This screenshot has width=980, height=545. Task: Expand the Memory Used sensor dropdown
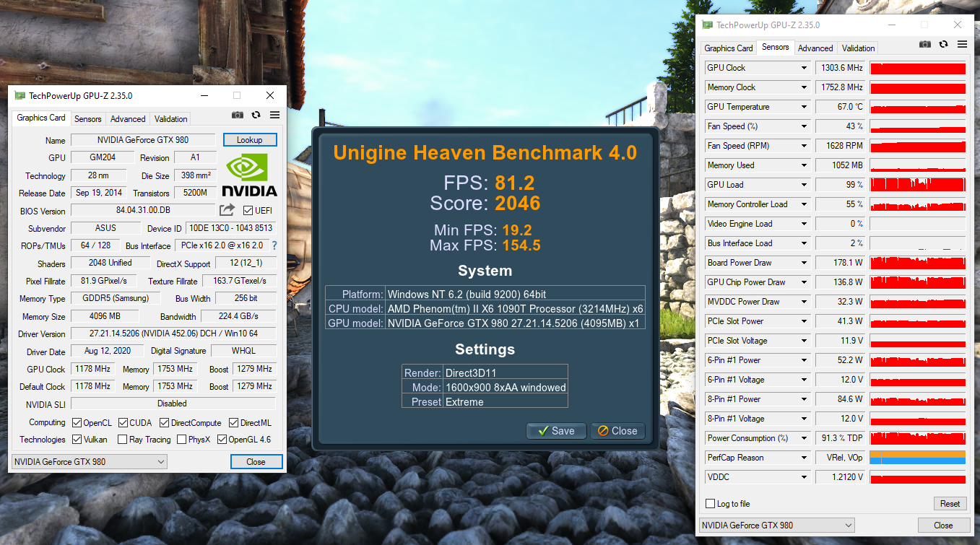pyautogui.click(x=804, y=165)
